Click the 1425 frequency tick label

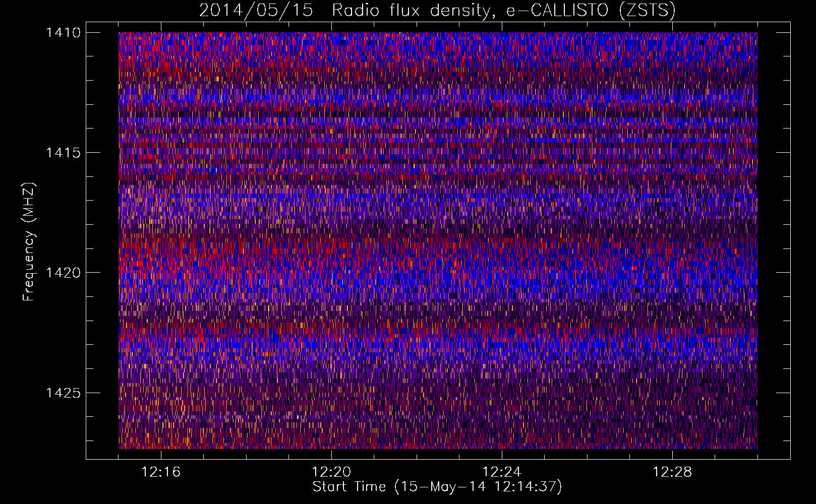[64, 393]
